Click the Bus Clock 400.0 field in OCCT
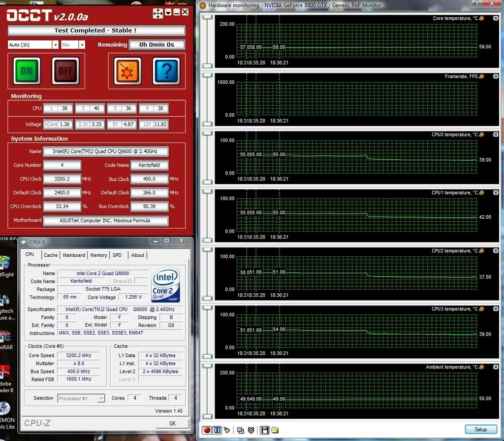This screenshot has height=441, width=504. tap(149, 179)
